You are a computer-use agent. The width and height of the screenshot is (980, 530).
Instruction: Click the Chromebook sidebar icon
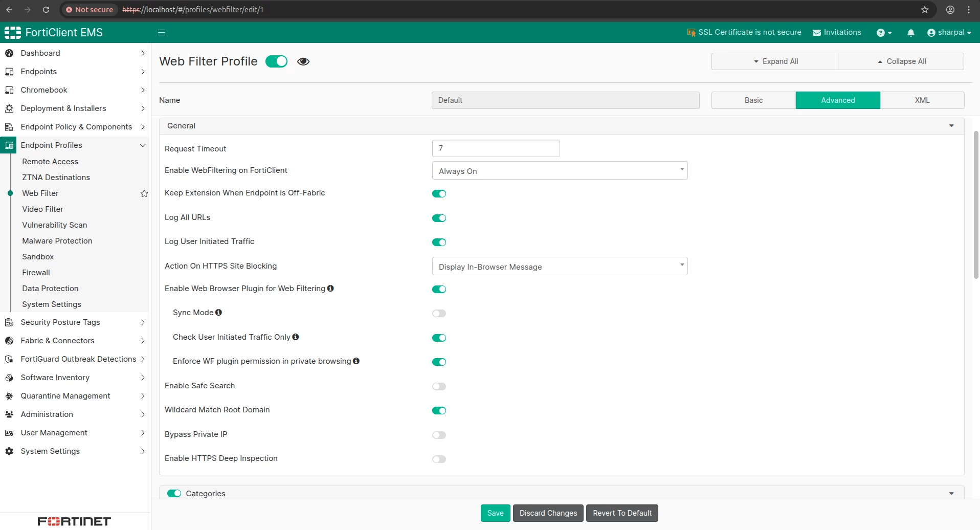pos(9,90)
